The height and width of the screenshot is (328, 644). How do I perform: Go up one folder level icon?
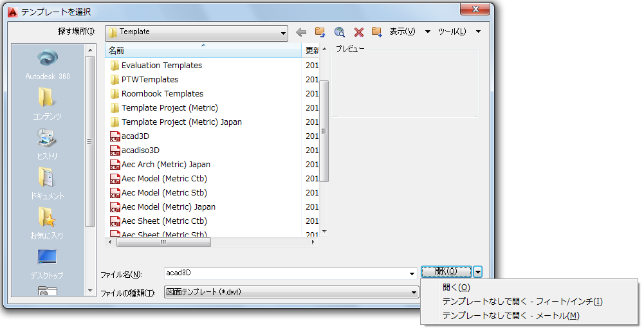pos(320,32)
